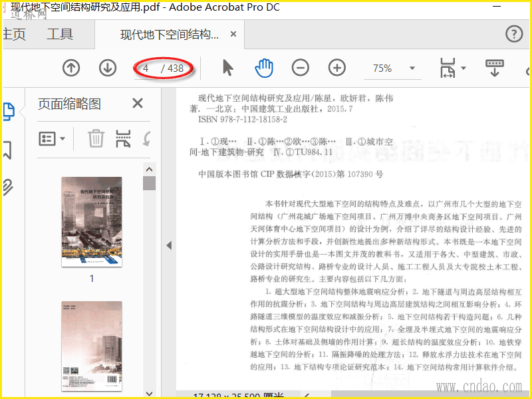Open the page thumbnails sidebar icon

tap(9, 112)
